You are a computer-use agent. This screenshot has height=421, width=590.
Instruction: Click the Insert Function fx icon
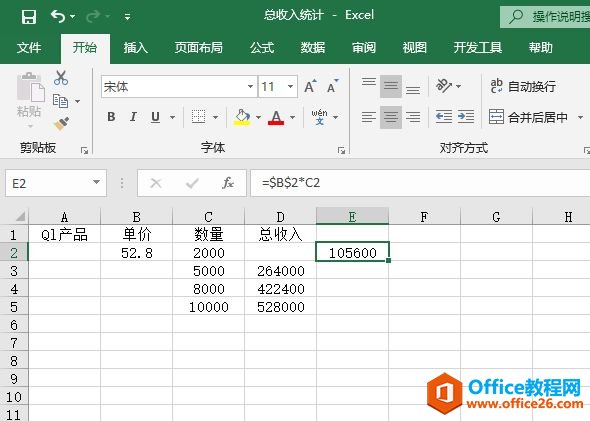click(228, 183)
